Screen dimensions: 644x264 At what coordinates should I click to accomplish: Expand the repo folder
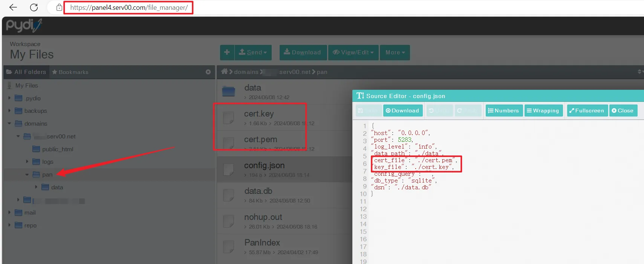coord(9,225)
